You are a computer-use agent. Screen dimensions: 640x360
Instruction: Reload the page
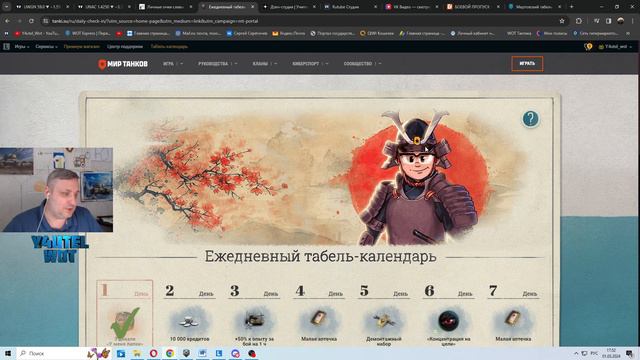(x=31, y=21)
